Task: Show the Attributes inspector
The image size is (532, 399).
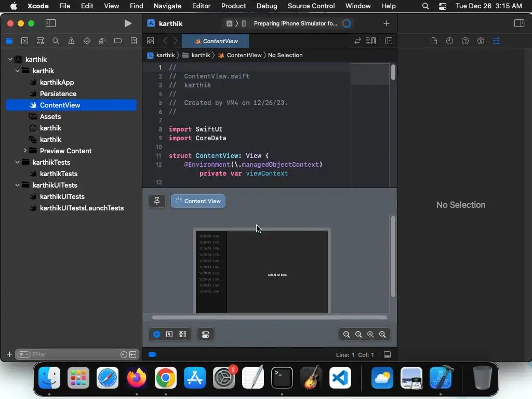Action: pos(496,41)
